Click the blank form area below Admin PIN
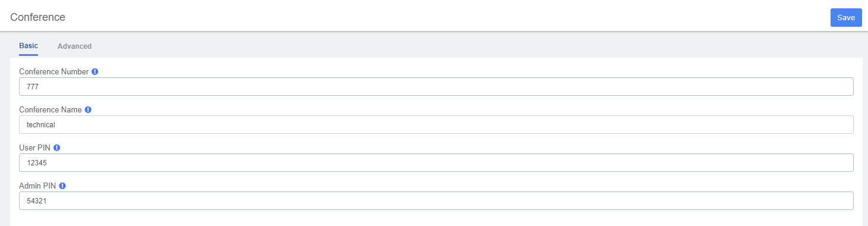 436,218
